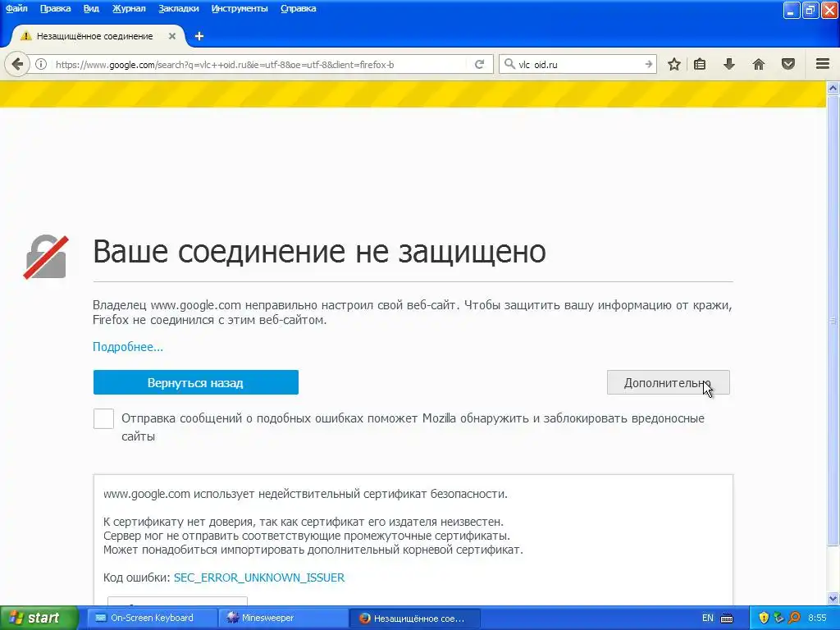
Task: Click the Back arrow navigation button
Action: 17,64
